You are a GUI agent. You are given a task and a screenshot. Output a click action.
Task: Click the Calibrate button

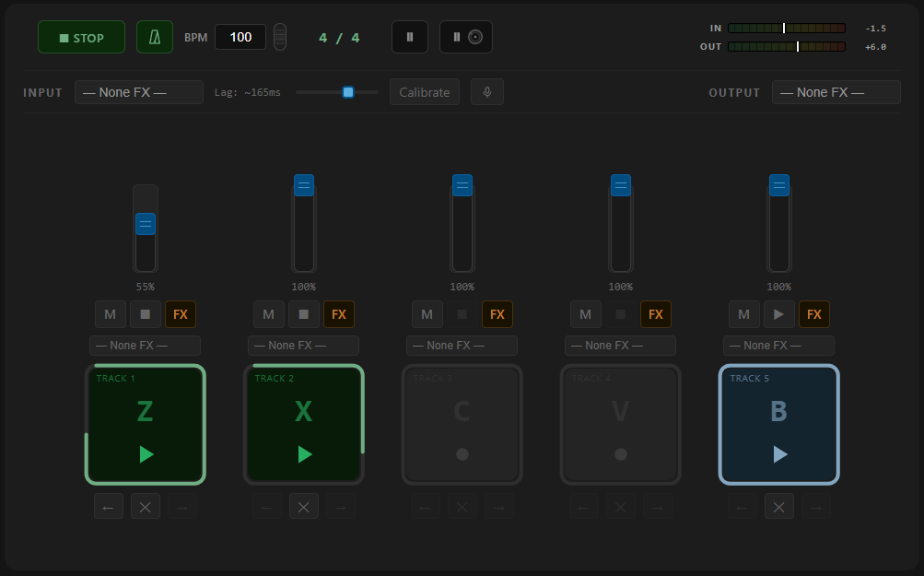(425, 92)
